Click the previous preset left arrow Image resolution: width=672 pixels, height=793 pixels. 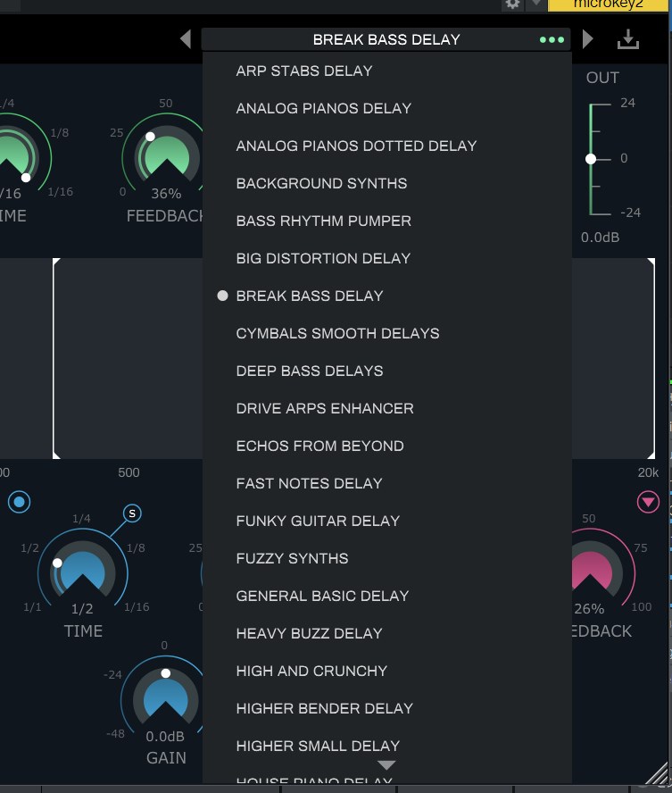[186, 39]
